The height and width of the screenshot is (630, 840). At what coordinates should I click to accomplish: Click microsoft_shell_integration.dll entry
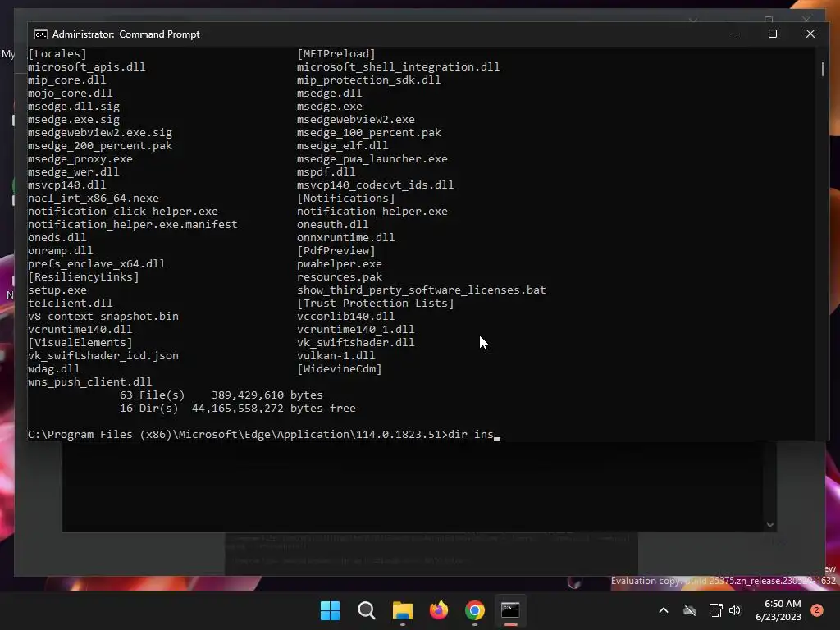(x=398, y=67)
